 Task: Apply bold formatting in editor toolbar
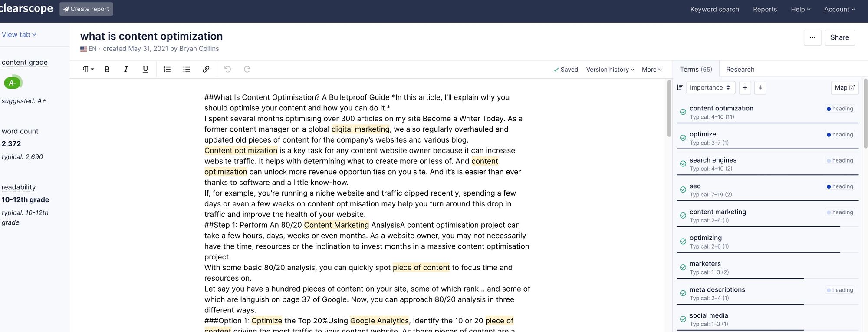[107, 70]
